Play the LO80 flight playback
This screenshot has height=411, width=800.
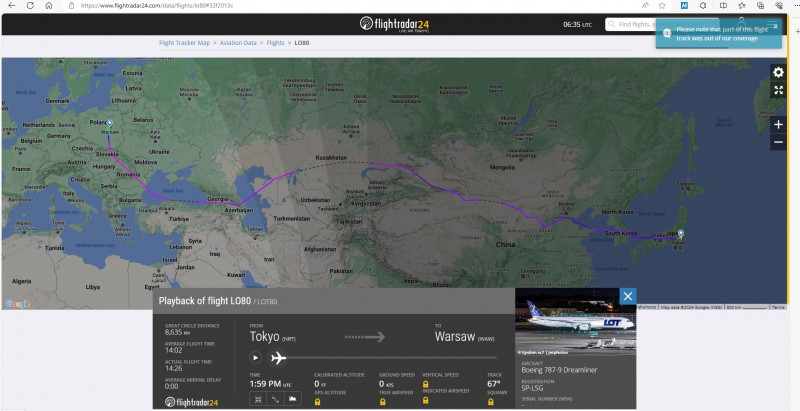(256, 358)
